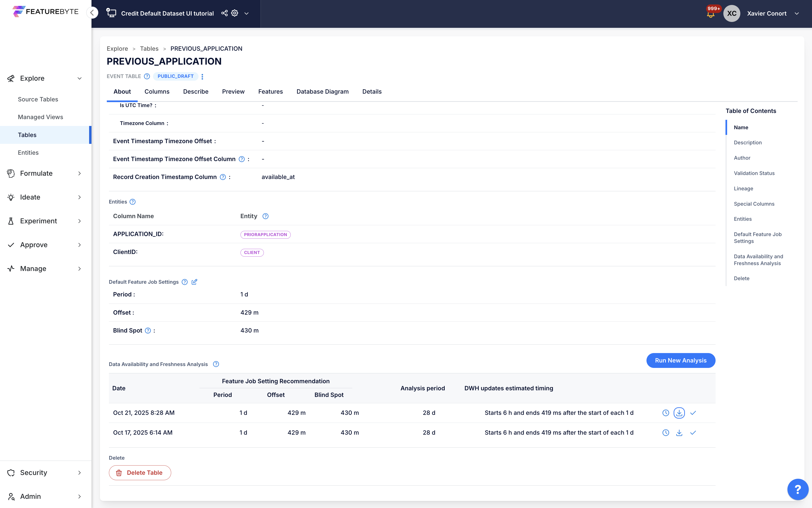812x508 pixels.
Task: Click clock icon on Oct 17 analysis
Action: pyautogui.click(x=666, y=433)
